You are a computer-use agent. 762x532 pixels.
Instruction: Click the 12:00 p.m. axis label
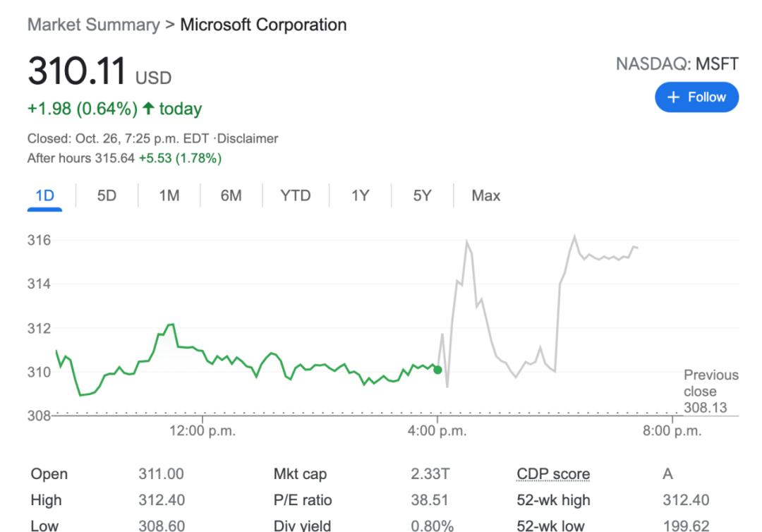pos(203,432)
